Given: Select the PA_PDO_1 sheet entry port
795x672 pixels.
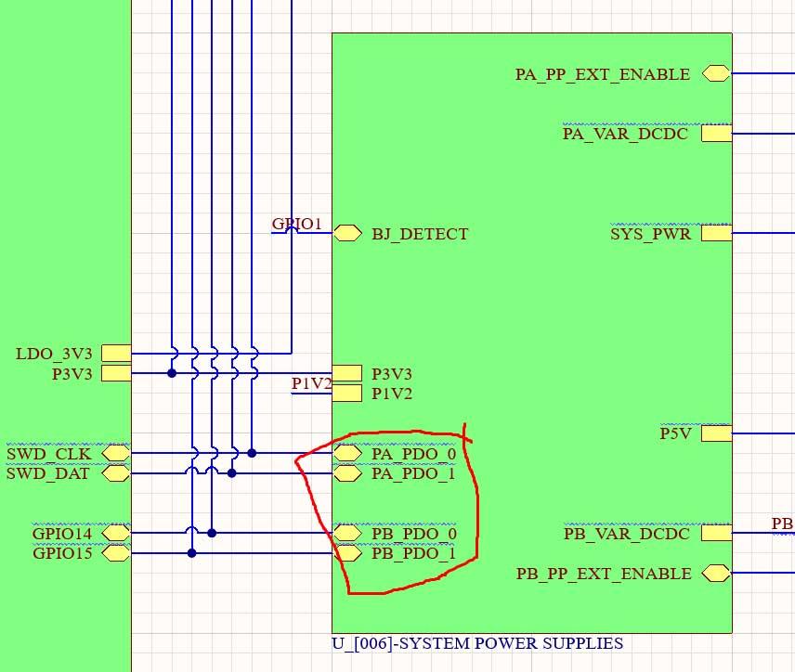Looking at the screenshot, I should coord(347,473).
